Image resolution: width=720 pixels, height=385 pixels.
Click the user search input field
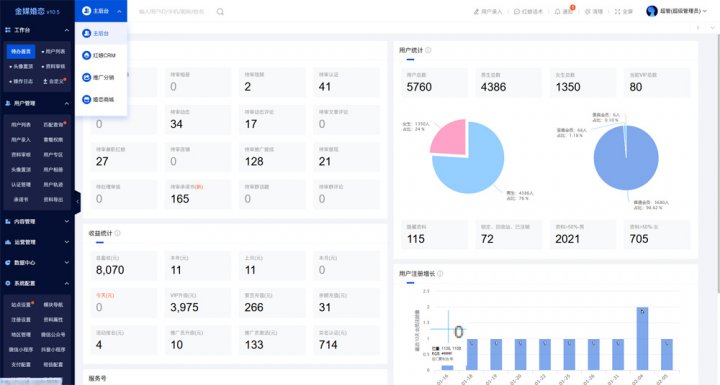[172, 11]
